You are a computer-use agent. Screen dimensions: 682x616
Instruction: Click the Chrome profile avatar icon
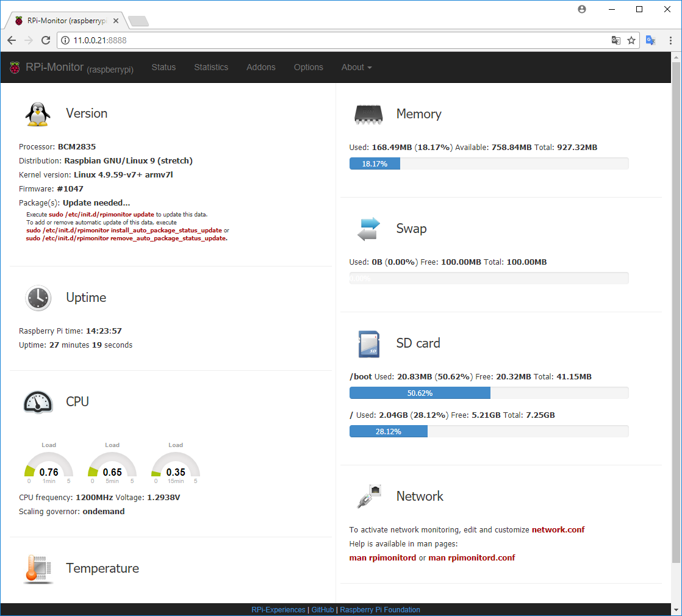pos(582,9)
